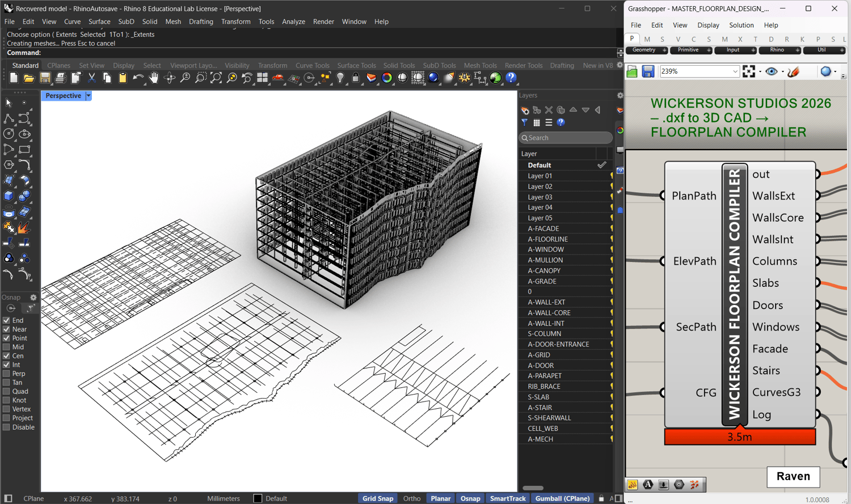
Task: Open the Perspective viewport dropdown arrow
Action: tap(89, 96)
